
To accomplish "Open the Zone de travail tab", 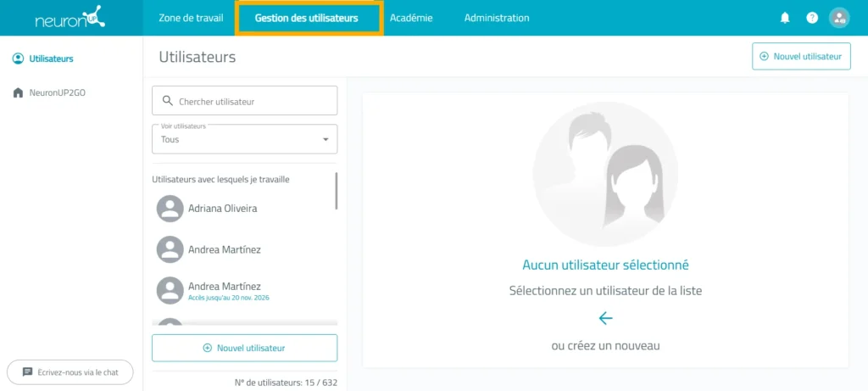I will [191, 18].
